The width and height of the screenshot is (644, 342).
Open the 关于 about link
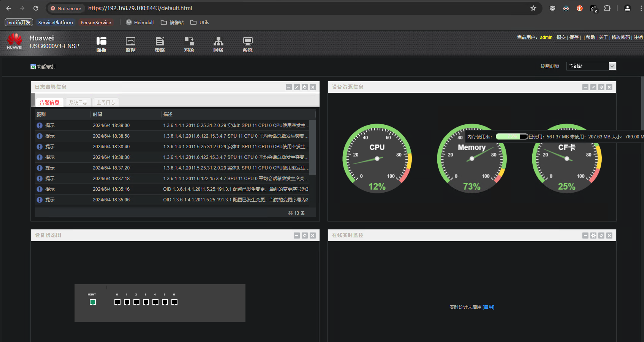(x=603, y=37)
